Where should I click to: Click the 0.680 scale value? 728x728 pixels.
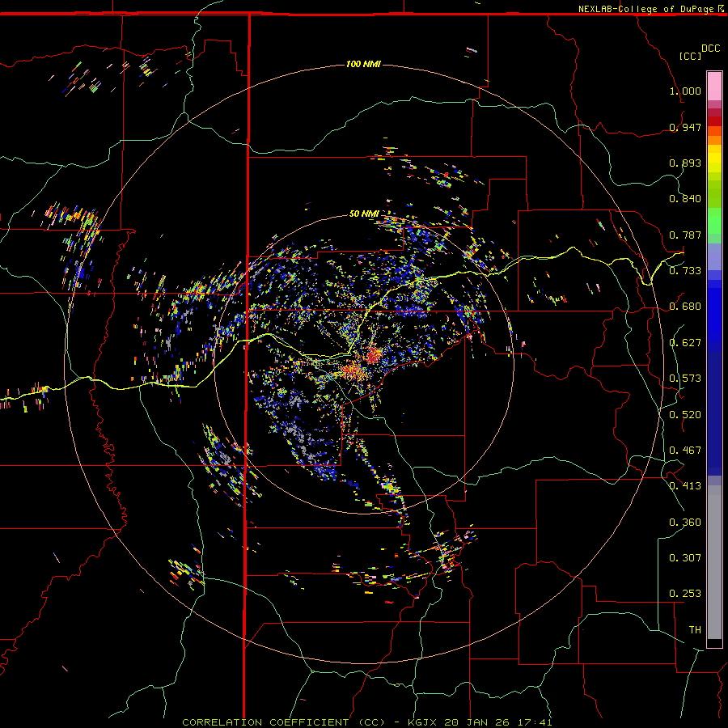pos(685,307)
